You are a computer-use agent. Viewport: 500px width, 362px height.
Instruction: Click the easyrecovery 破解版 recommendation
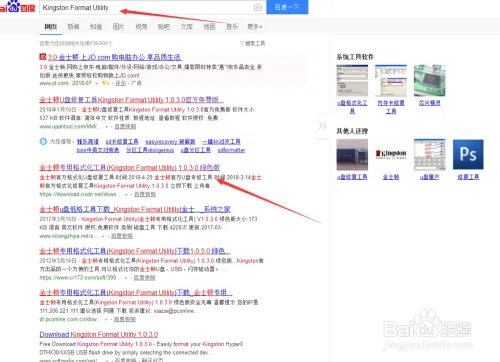(170, 142)
